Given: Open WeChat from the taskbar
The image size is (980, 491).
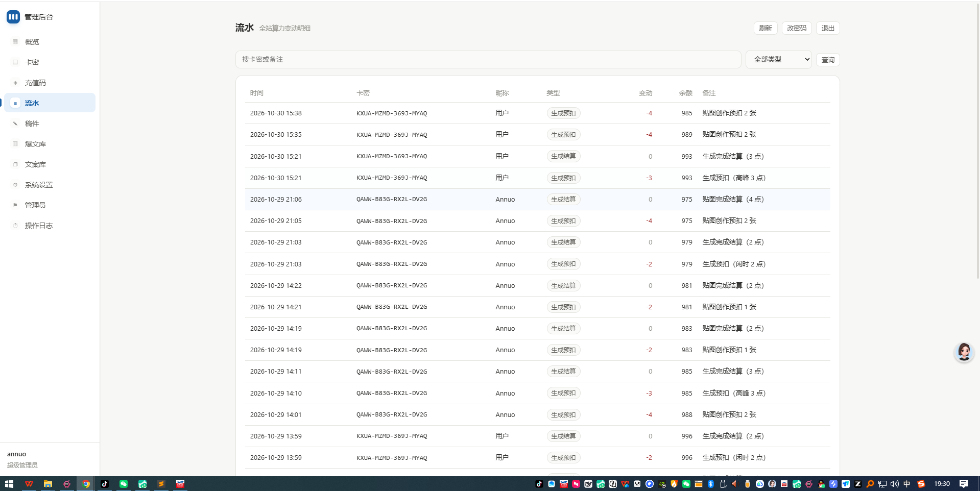Looking at the screenshot, I should [124, 484].
